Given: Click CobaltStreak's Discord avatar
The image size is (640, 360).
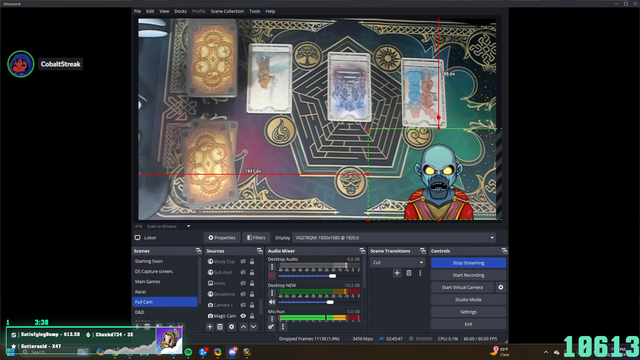Looking at the screenshot, I should pos(20,64).
